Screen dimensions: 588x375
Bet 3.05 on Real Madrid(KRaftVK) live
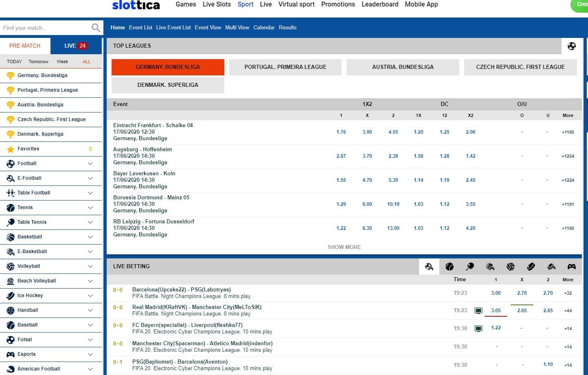point(496,311)
